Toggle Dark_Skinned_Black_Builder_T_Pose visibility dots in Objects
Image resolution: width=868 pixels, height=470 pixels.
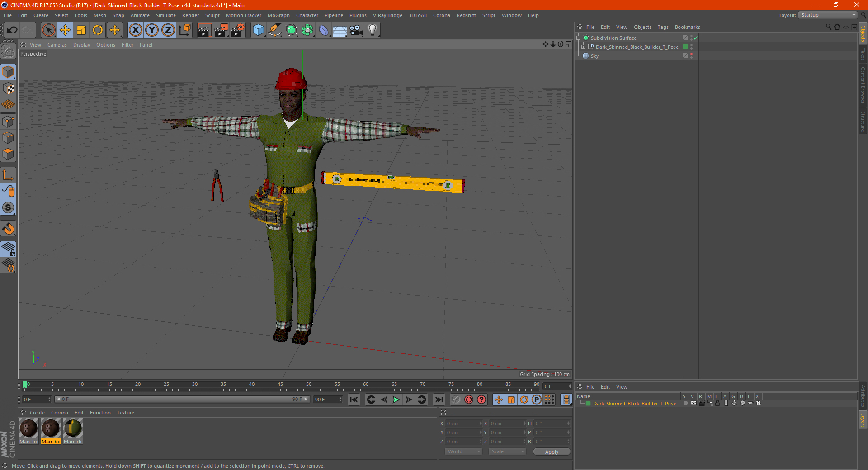[x=691, y=47]
